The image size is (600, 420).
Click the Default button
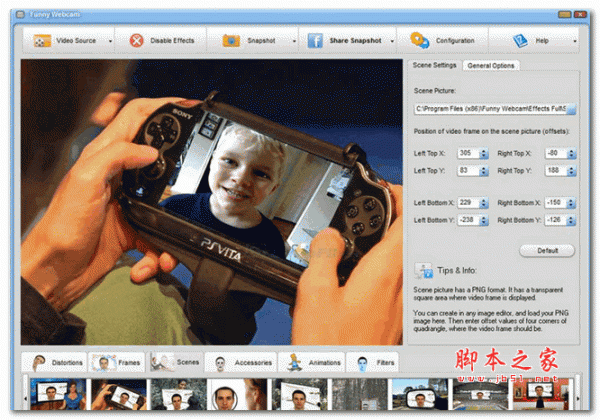[x=547, y=251]
